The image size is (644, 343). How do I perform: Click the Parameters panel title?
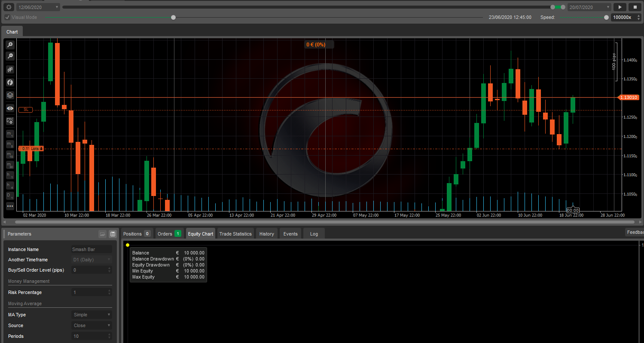click(x=19, y=234)
